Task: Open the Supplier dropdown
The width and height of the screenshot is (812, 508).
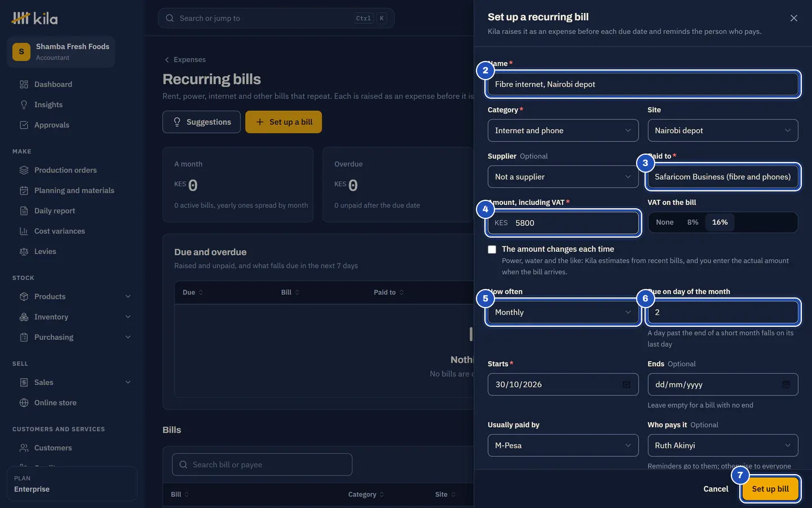Action: click(x=563, y=177)
